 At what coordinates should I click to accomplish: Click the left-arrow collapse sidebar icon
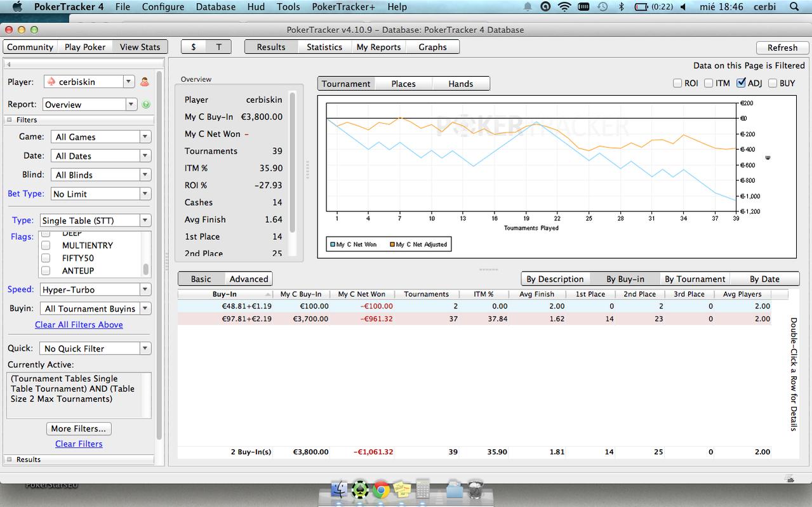pos(9,64)
